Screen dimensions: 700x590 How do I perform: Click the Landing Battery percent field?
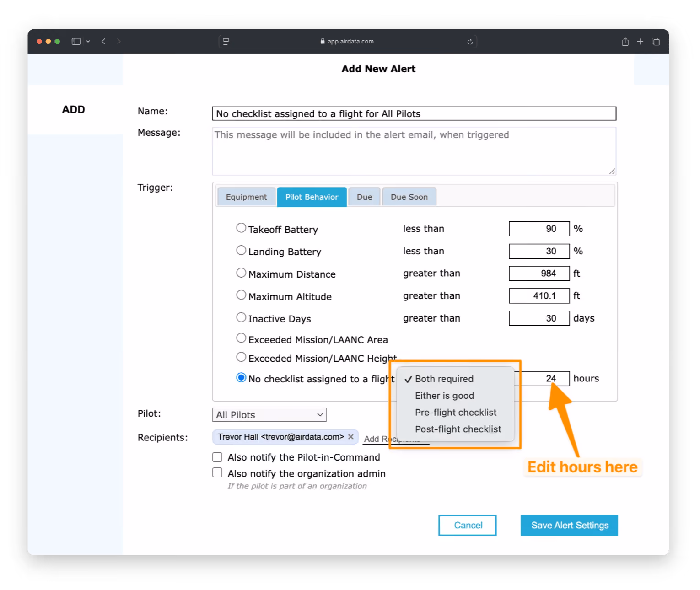(x=539, y=251)
